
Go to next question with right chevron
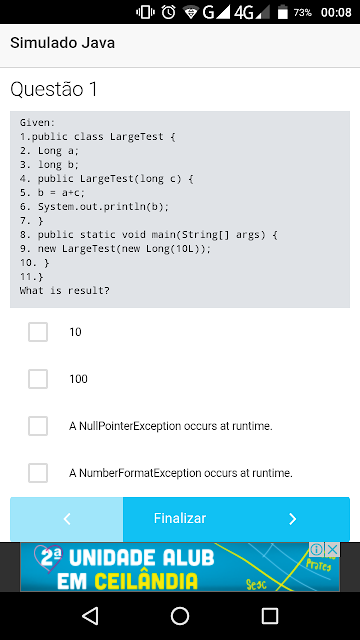(293, 519)
